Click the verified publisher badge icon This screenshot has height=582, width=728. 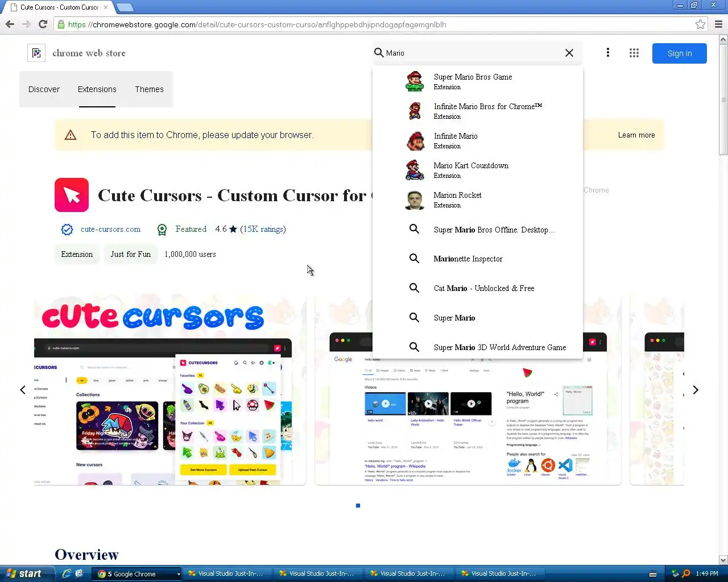[x=67, y=229]
